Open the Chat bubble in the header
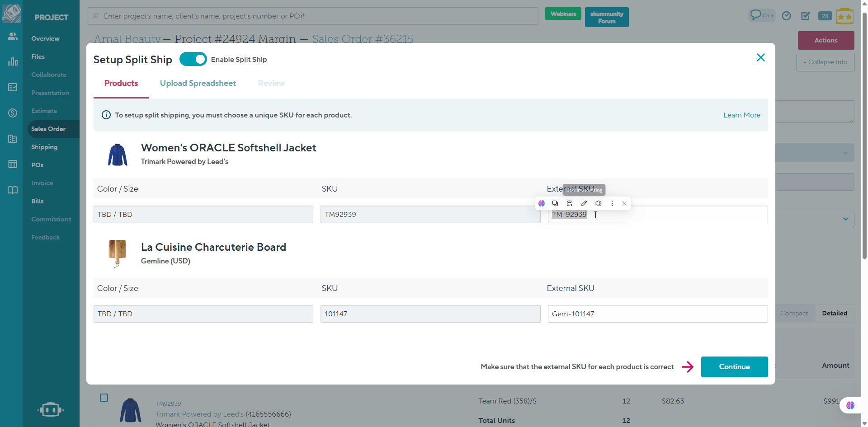Image resolution: width=868 pixels, height=427 pixels. (x=761, y=15)
